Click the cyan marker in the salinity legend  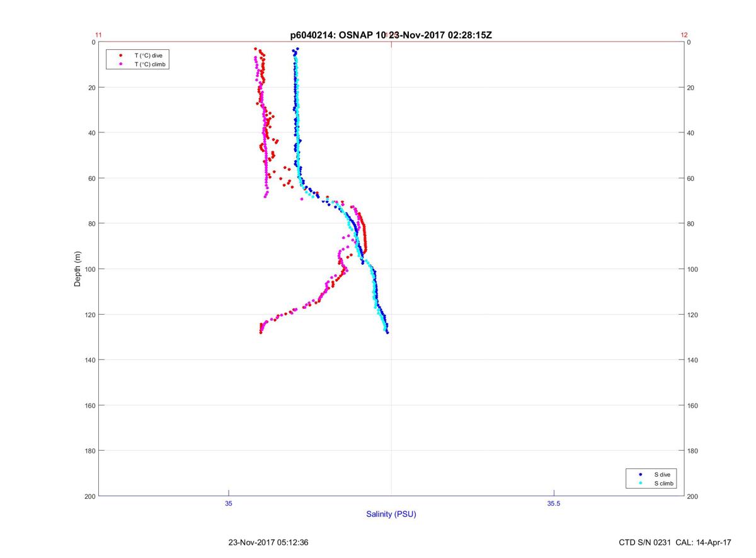(640, 483)
